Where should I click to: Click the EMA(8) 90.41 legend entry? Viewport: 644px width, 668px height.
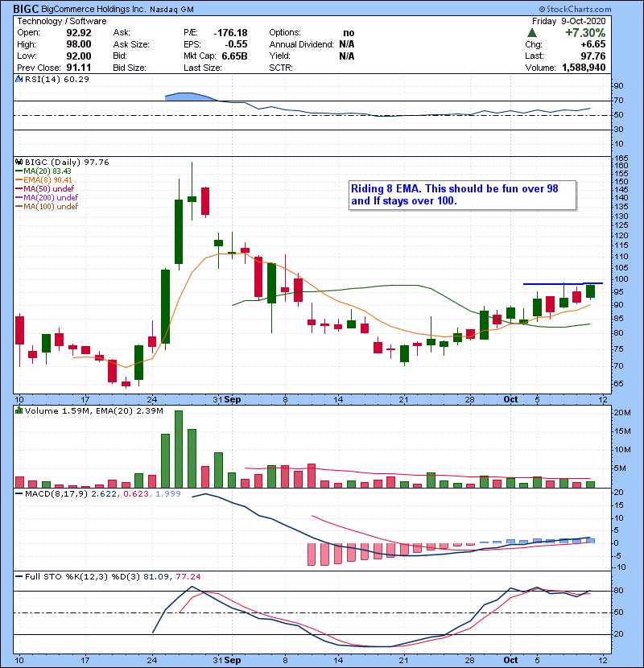(44, 179)
